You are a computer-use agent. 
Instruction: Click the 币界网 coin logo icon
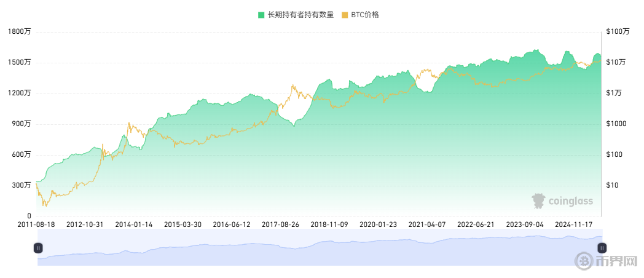tap(584, 262)
